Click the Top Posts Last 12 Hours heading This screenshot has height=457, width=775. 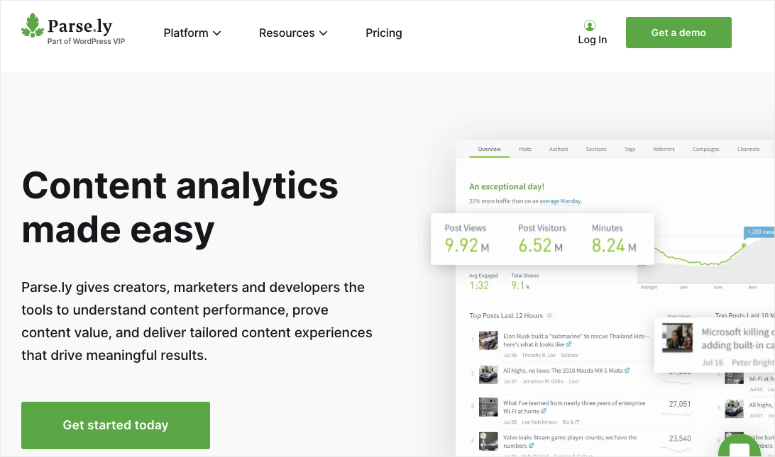[x=506, y=315]
